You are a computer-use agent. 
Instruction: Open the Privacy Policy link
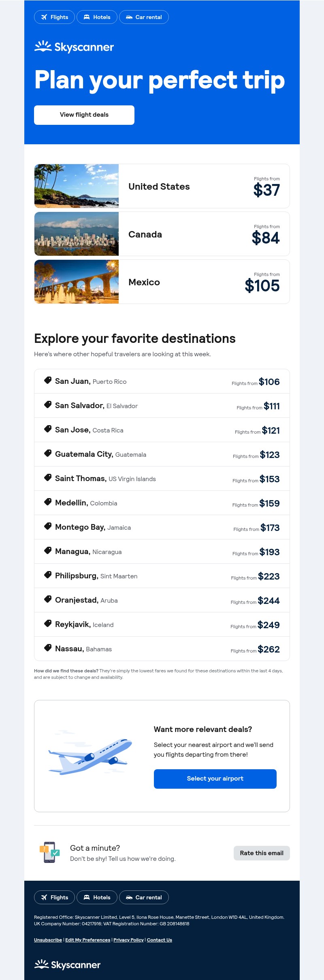128,940
